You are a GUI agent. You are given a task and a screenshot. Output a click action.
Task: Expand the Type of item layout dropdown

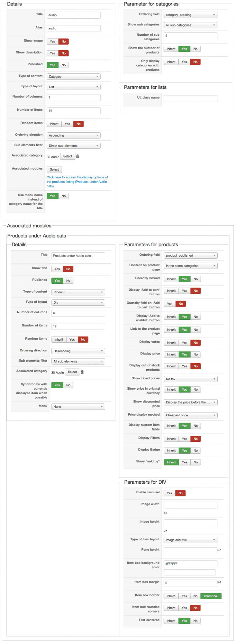point(190,540)
